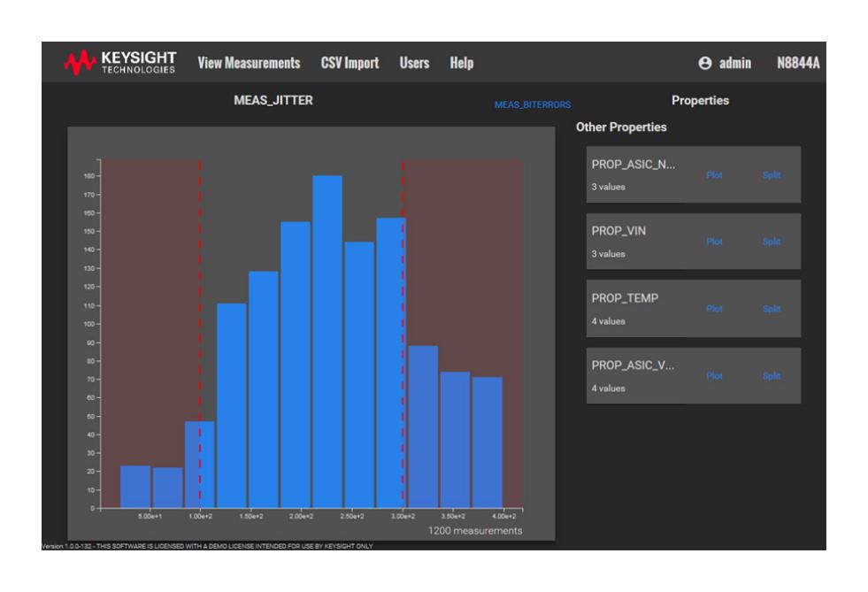Click the tallest histogram bar near 180
This screenshot has height=592, width=868.
click(327, 342)
